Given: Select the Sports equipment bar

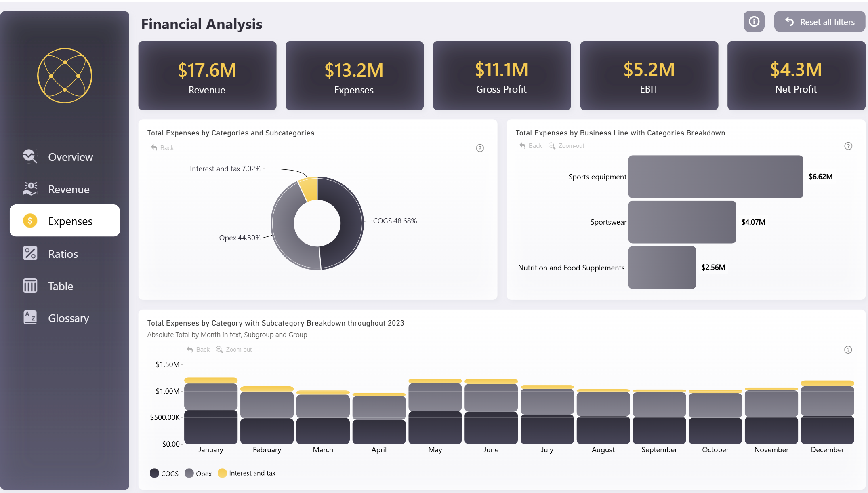Looking at the screenshot, I should tap(715, 177).
